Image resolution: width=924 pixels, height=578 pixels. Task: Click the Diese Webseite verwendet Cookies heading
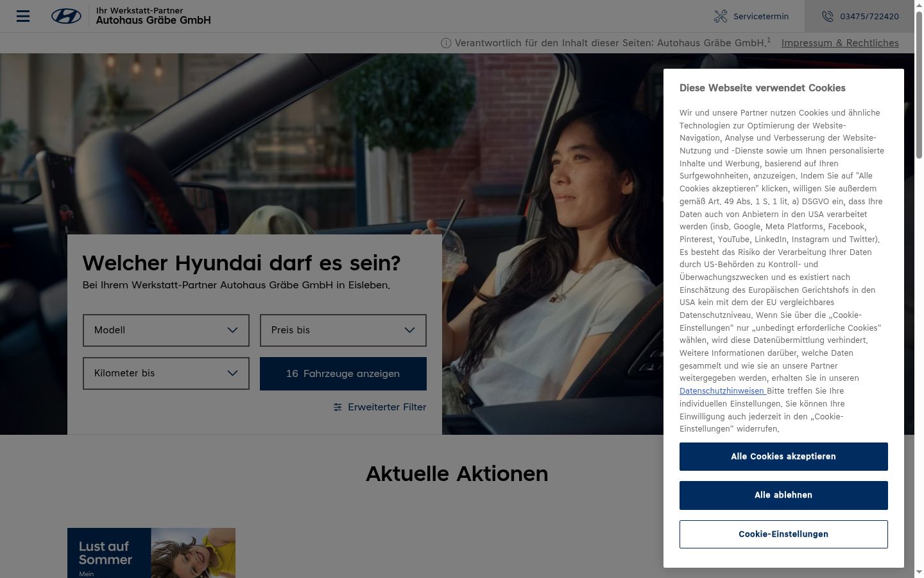click(762, 88)
